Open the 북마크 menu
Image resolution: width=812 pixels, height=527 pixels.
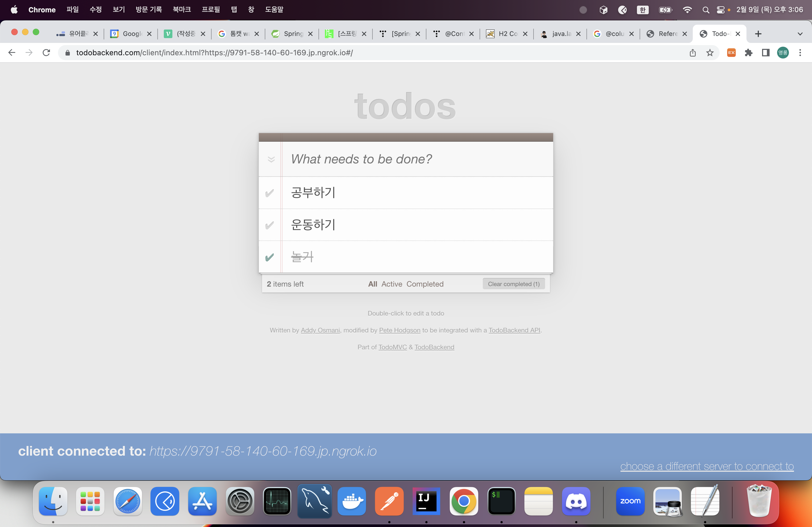point(182,10)
